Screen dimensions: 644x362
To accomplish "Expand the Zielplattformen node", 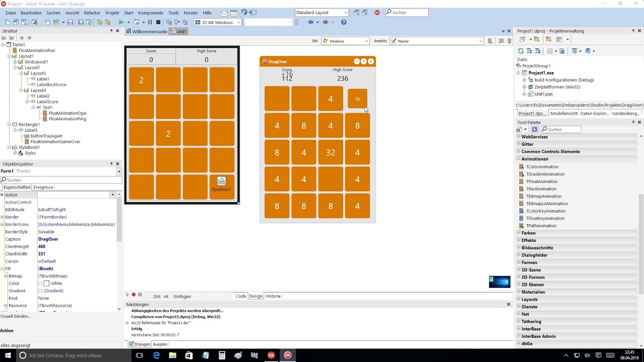I will [x=524, y=87].
